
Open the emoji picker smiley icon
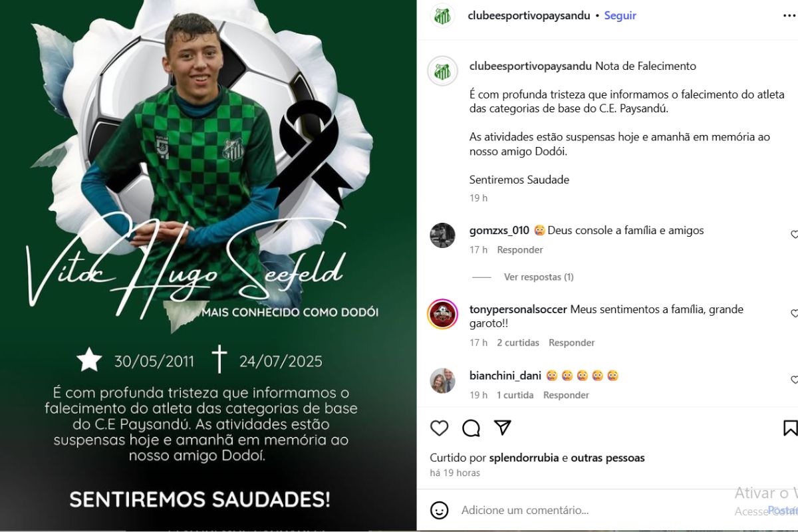point(439,510)
